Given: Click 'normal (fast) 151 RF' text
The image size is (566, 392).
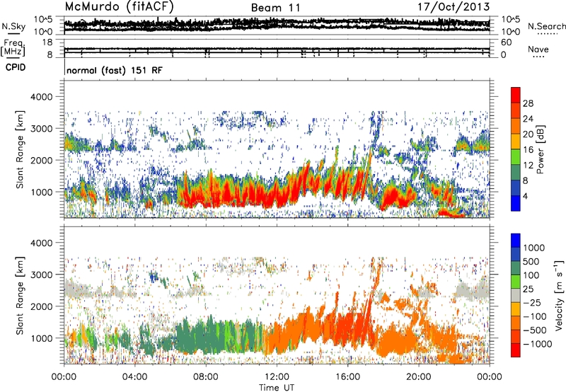Looking at the screenshot, I should (115, 70).
